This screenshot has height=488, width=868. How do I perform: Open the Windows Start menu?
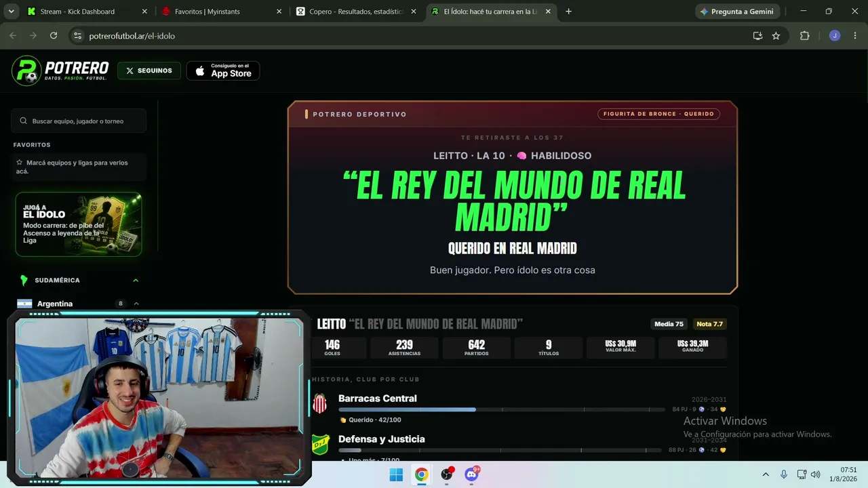pos(396,474)
